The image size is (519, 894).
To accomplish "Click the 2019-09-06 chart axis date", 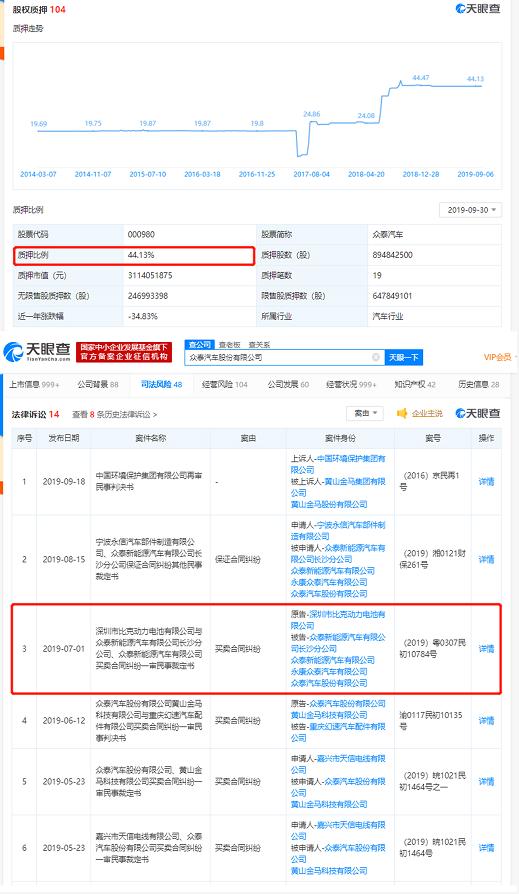I will [x=476, y=174].
